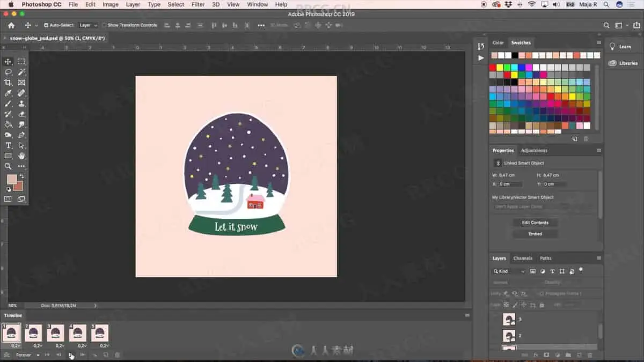Delete layer with Layers panel trash icon
Screen dimensions: 644x362
pos(590,355)
